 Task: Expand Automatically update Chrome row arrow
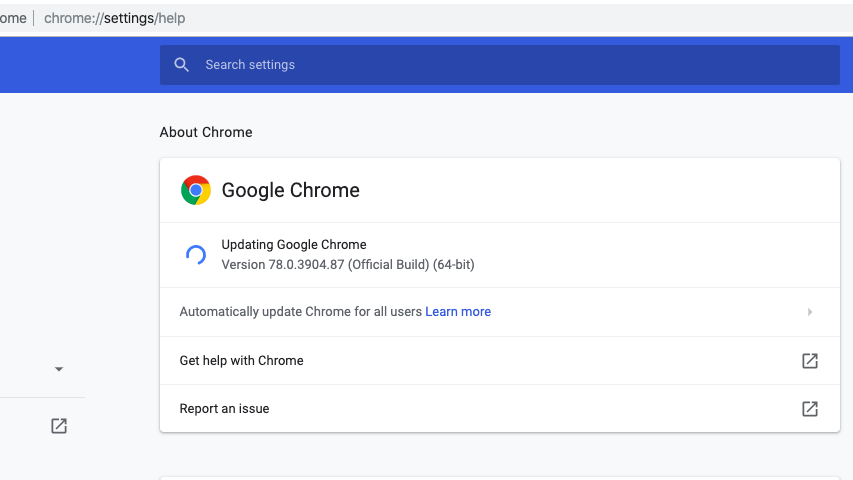[x=809, y=312]
